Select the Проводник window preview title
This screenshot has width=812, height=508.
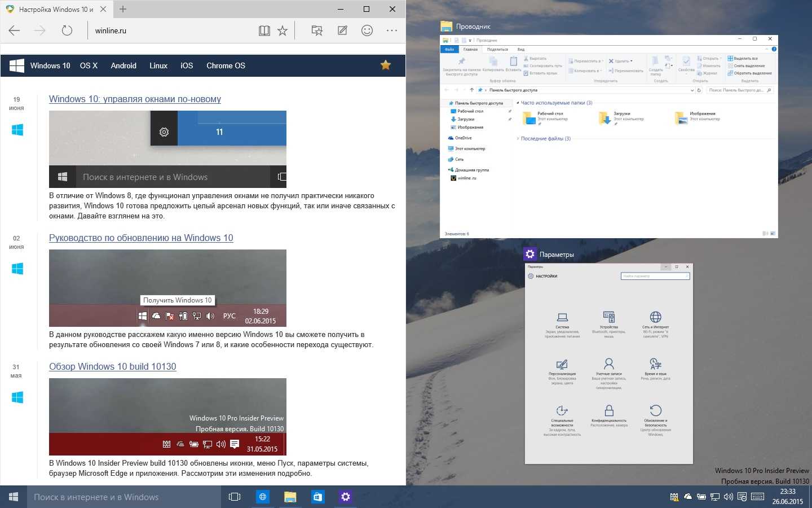473,27
